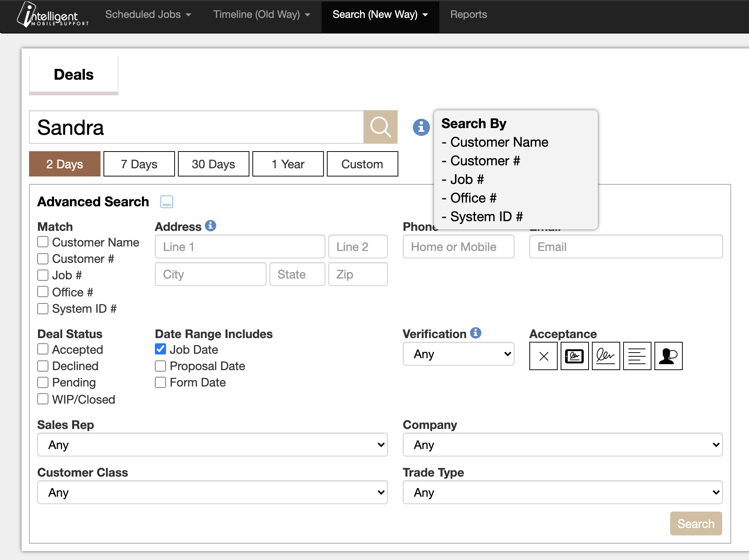Open the Trade Type dropdown
The height and width of the screenshot is (560, 749).
tap(563, 492)
